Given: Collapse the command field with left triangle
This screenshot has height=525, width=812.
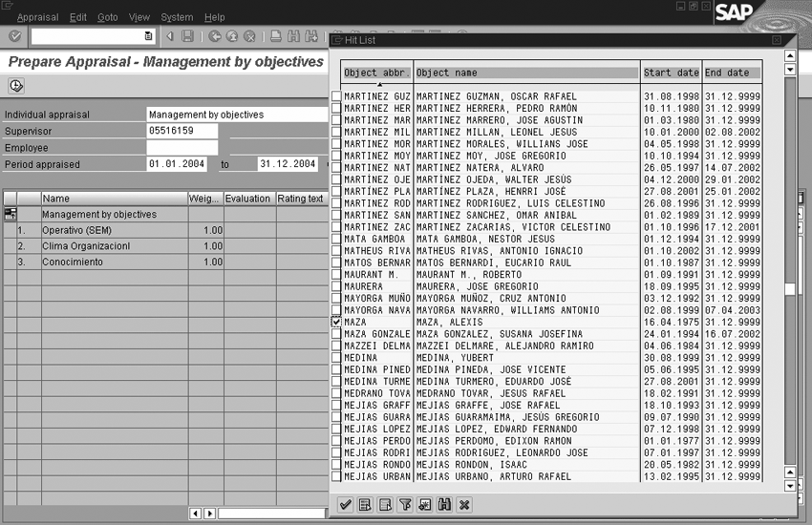Looking at the screenshot, I should pyautogui.click(x=170, y=36).
